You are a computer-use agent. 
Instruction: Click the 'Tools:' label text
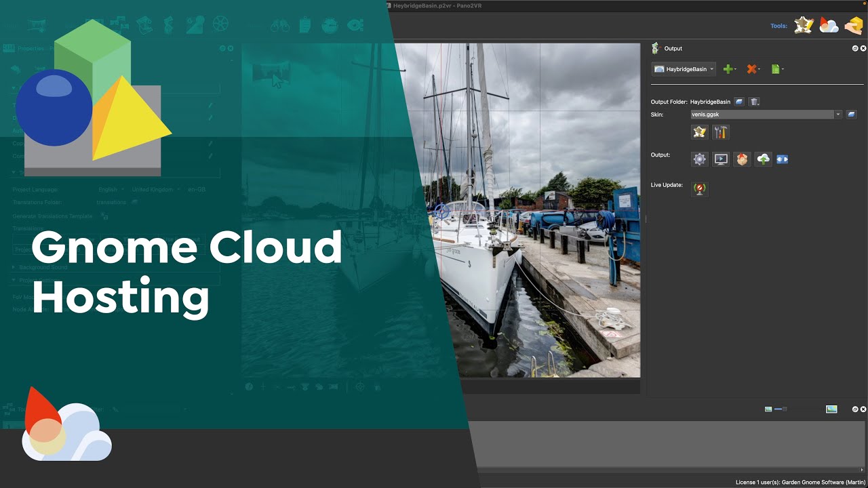pos(779,26)
